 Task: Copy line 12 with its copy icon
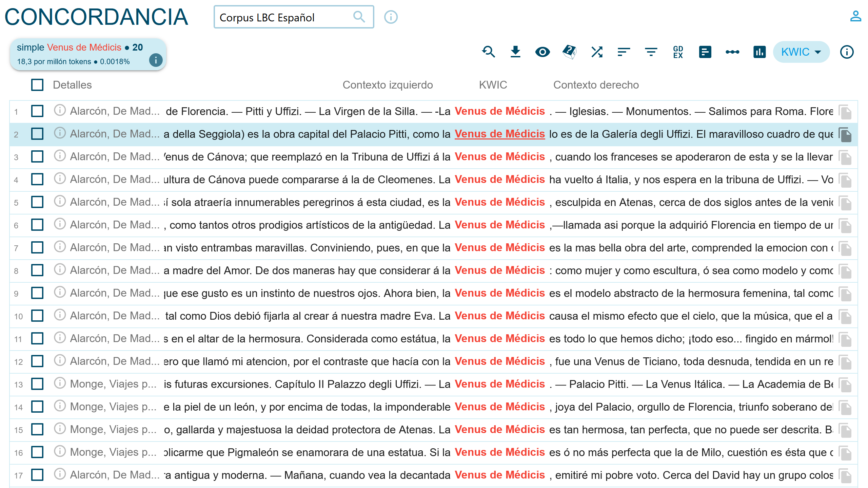[845, 362]
